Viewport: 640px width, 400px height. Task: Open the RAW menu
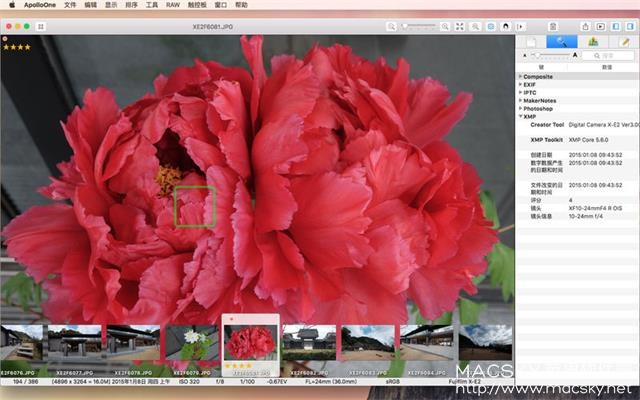(173, 5)
